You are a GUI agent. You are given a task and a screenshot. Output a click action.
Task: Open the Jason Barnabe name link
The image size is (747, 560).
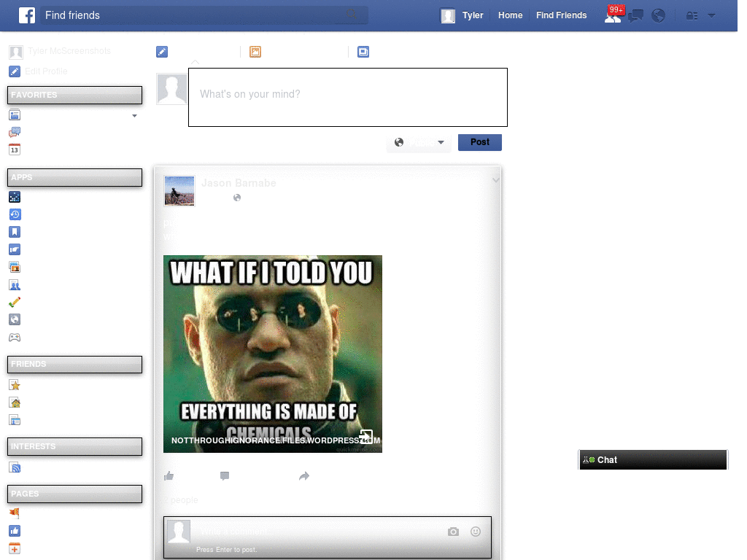pos(239,183)
